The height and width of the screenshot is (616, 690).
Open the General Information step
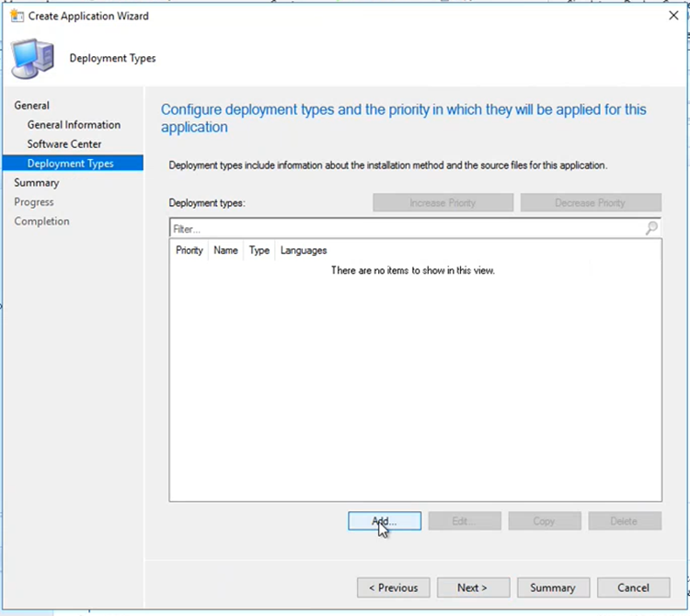click(74, 125)
